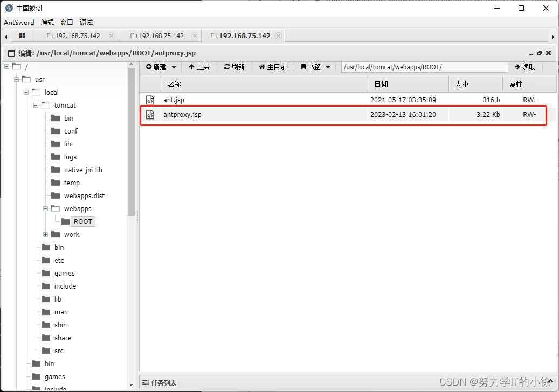Collapse the usr tree node
Image resolution: width=559 pixels, height=392 pixels.
(16, 79)
